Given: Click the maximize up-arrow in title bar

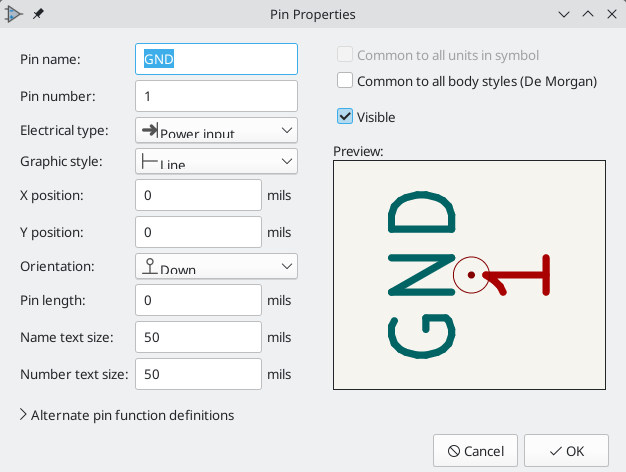Looking at the screenshot, I should (x=588, y=14).
